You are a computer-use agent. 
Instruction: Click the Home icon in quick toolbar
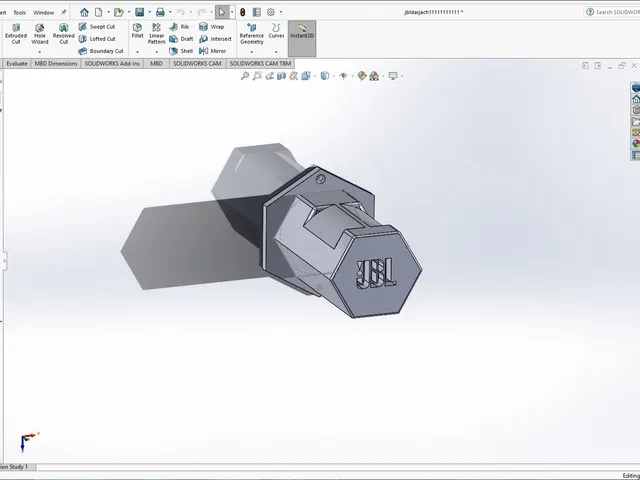pyautogui.click(x=84, y=12)
